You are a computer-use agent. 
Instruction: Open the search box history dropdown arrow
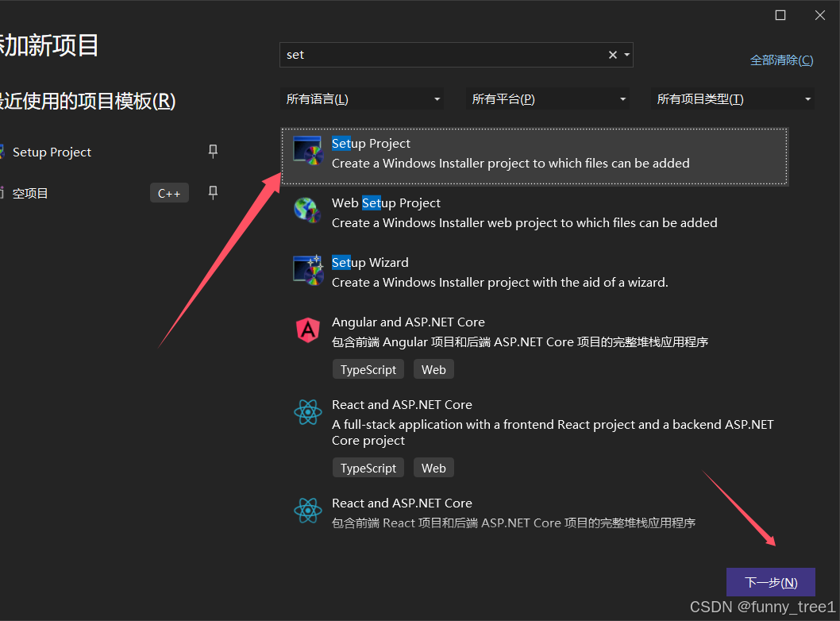[x=626, y=55]
